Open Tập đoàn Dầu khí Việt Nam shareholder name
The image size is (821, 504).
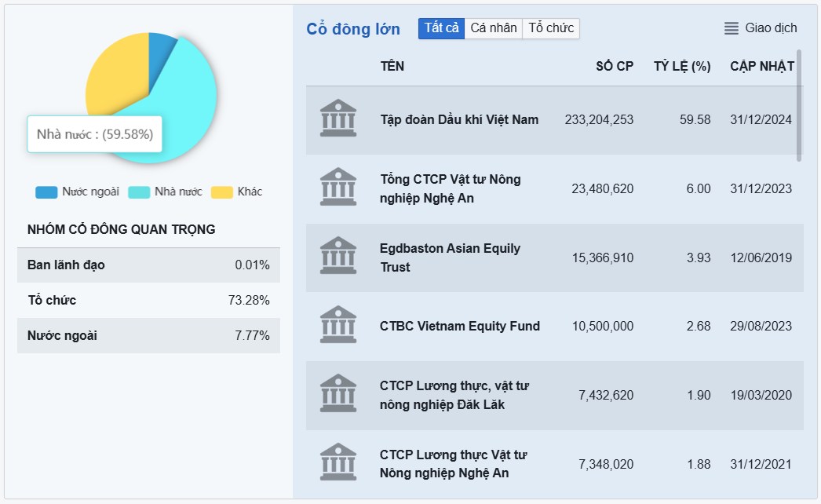pyautogui.click(x=459, y=120)
